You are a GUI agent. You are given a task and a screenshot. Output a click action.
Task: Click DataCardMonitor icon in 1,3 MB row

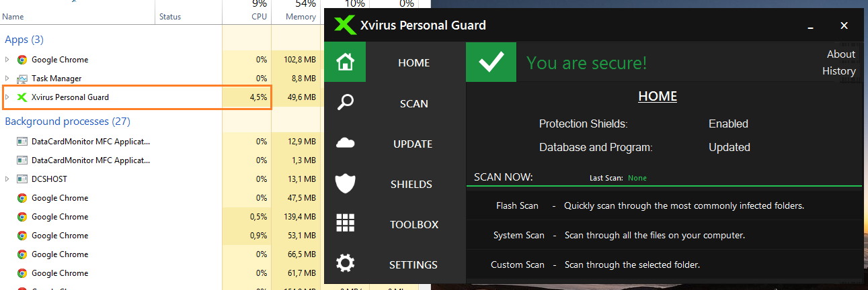22,160
